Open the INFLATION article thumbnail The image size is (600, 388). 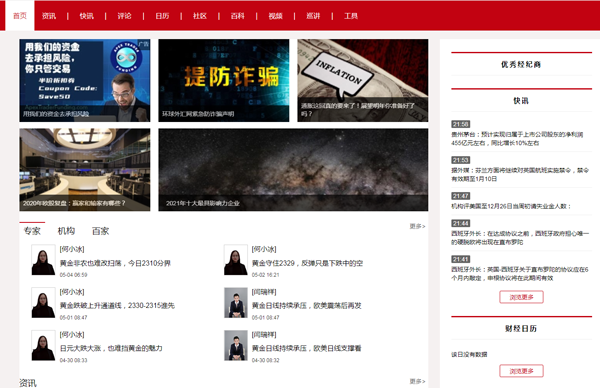tap(363, 80)
